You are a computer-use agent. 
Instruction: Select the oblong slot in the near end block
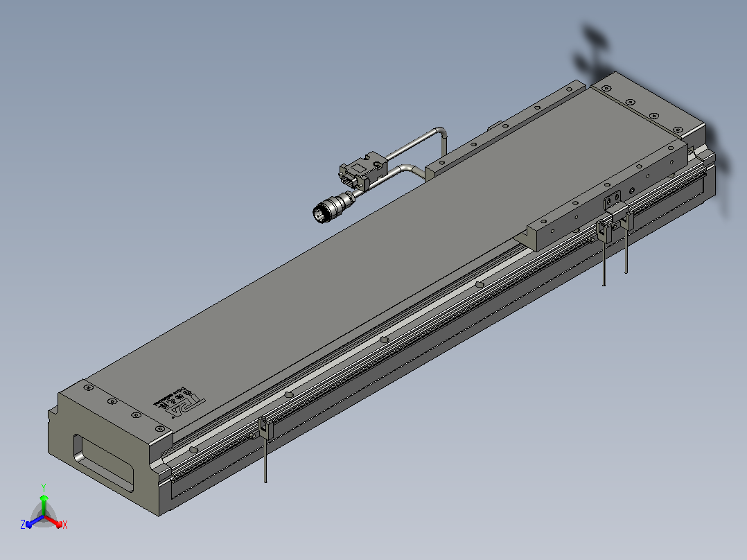click(x=103, y=462)
